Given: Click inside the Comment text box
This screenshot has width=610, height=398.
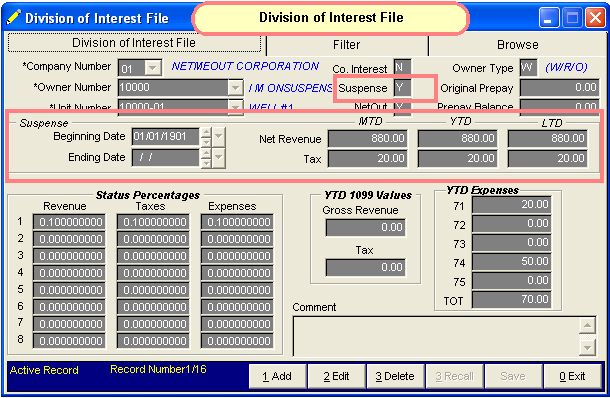Looking at the screenshot, I should point(436,336).
